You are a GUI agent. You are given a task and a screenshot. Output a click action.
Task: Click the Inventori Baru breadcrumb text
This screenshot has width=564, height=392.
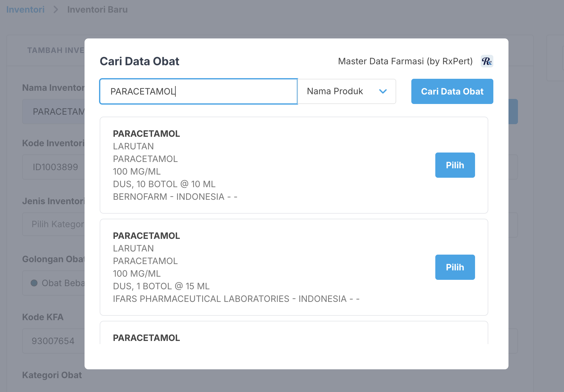click(x=97, y=10)
